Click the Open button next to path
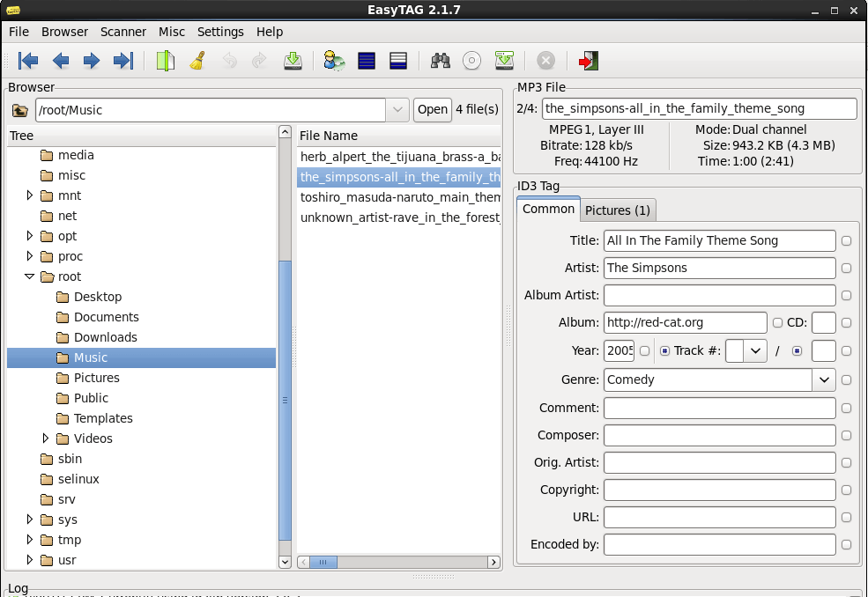Image resolution: width=868 pixels, height=597 pixels. tap(433, 109)
